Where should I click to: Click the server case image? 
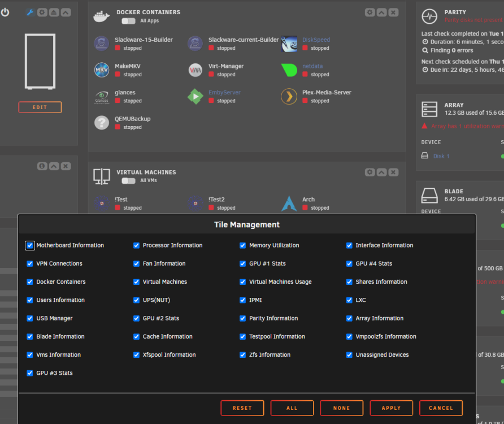40,62
